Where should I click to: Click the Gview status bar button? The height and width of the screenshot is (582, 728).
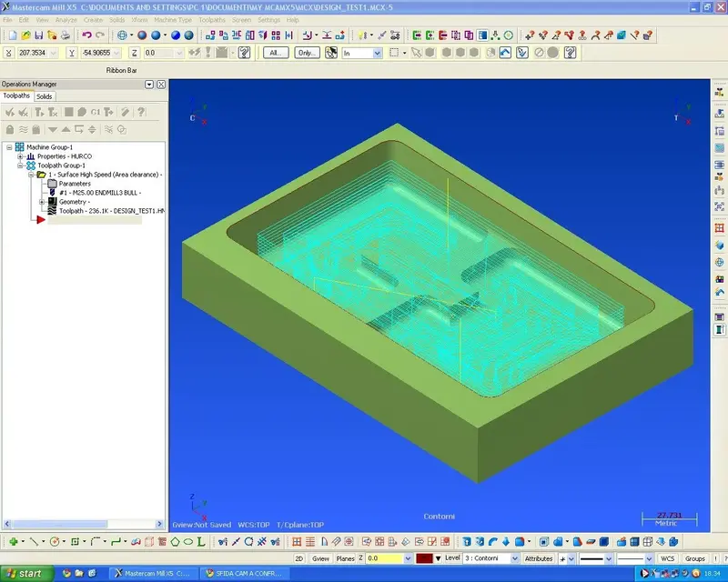pos(320,558)
